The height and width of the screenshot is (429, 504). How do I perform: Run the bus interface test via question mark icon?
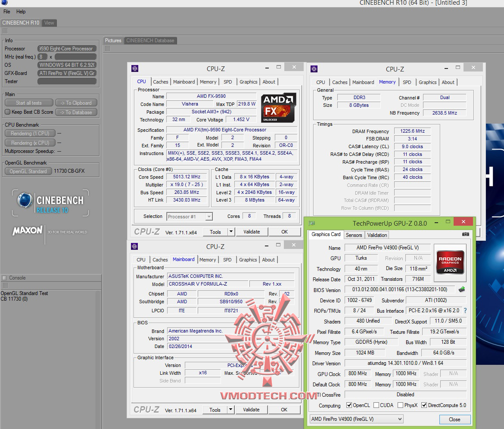[x=465, y=311]
